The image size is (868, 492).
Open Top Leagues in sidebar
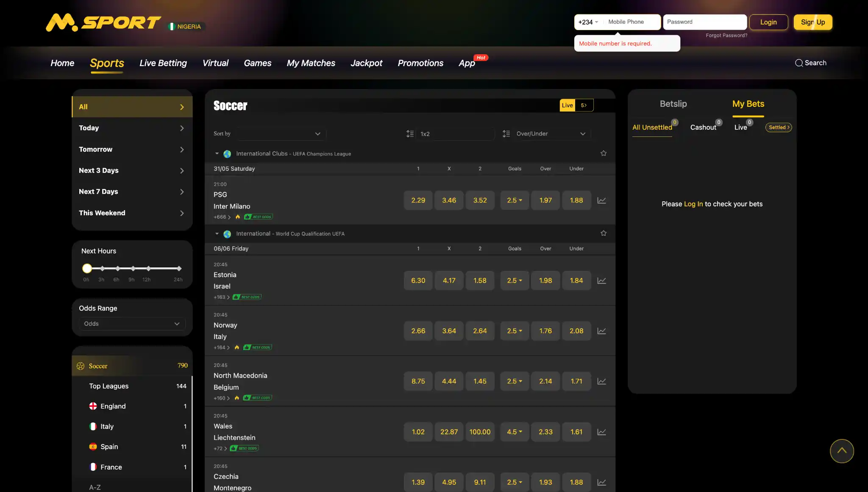[x=132, y=386]
